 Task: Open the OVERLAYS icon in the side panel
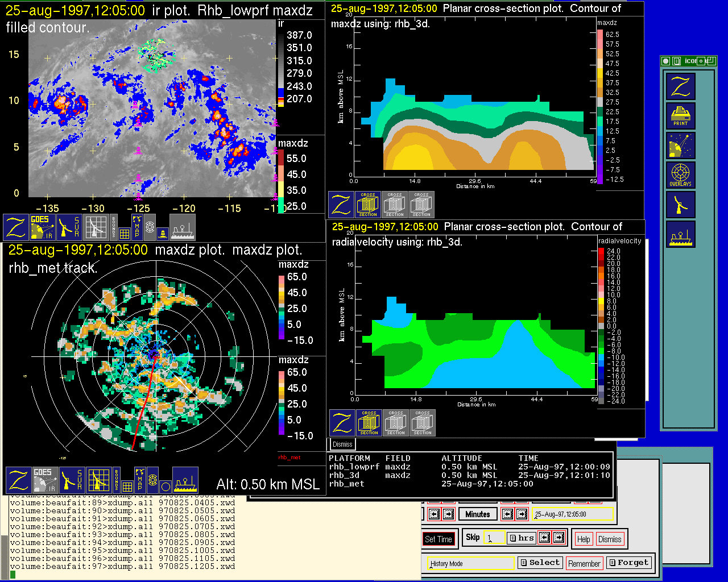click(680, 175)
